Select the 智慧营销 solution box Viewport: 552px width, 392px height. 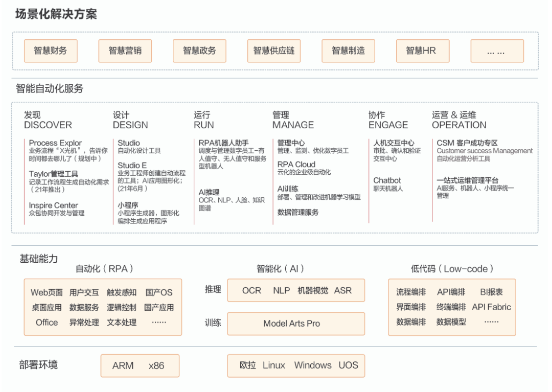[x=125, y=51]
